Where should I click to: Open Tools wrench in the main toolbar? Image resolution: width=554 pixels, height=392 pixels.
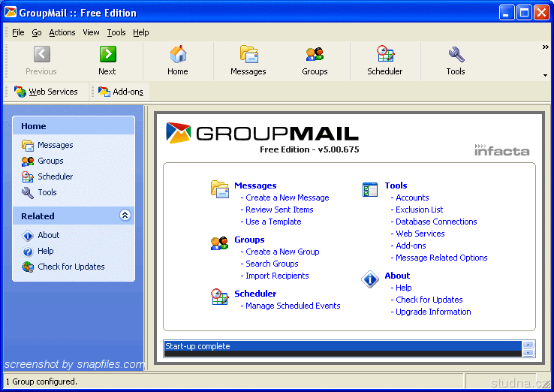[x=456, y=60]
